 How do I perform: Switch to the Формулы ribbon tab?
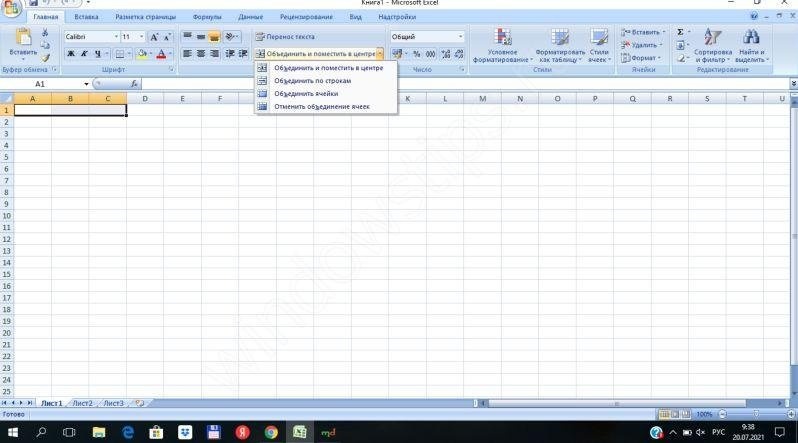pyautogui.click(x=207, y=17)
